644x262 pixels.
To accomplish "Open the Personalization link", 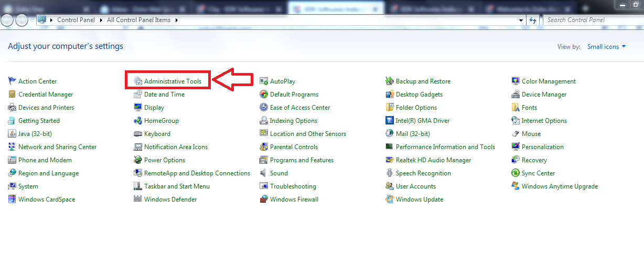I will click(543, 147).
